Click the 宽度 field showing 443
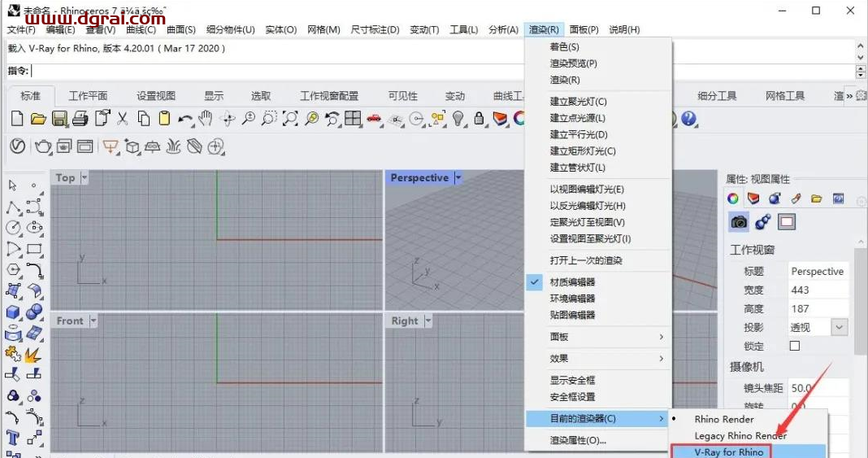The width and height of the screenshot is (868, 458). [x=818, y=290]
